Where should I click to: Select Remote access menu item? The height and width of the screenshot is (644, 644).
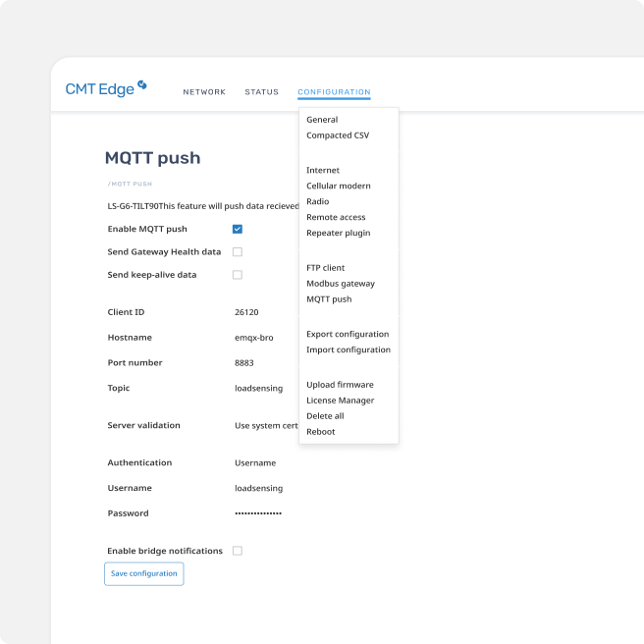(336, 217)
